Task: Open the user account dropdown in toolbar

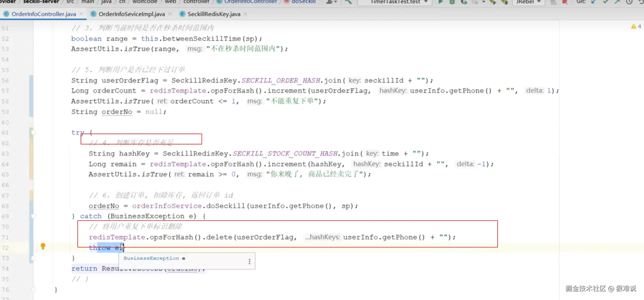Action: coord(332,2)
